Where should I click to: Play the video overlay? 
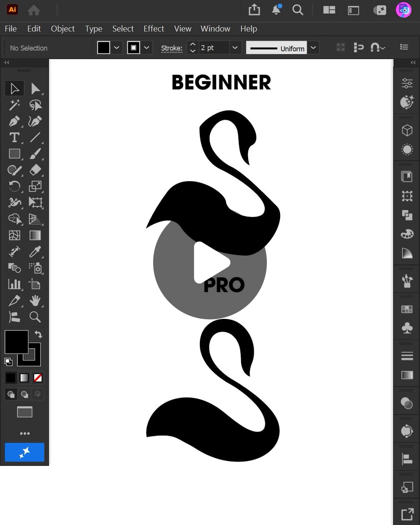click(210, 262)
